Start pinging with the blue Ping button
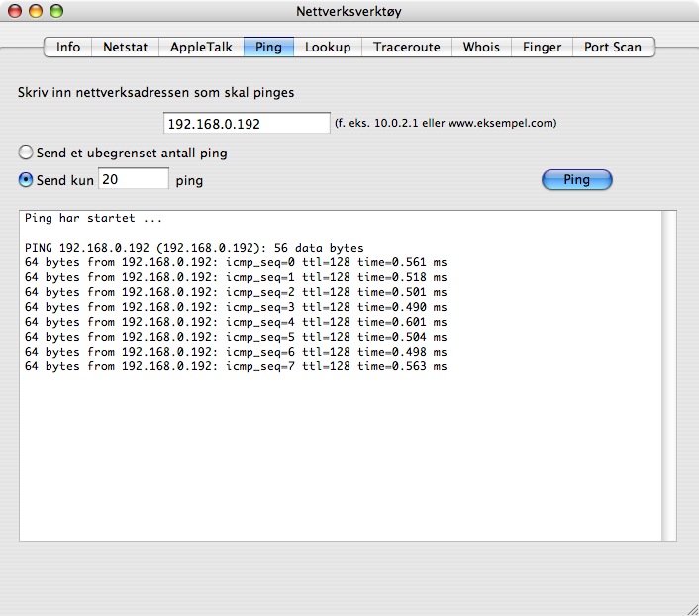This screenshot has width=699, height=616. 577,180
